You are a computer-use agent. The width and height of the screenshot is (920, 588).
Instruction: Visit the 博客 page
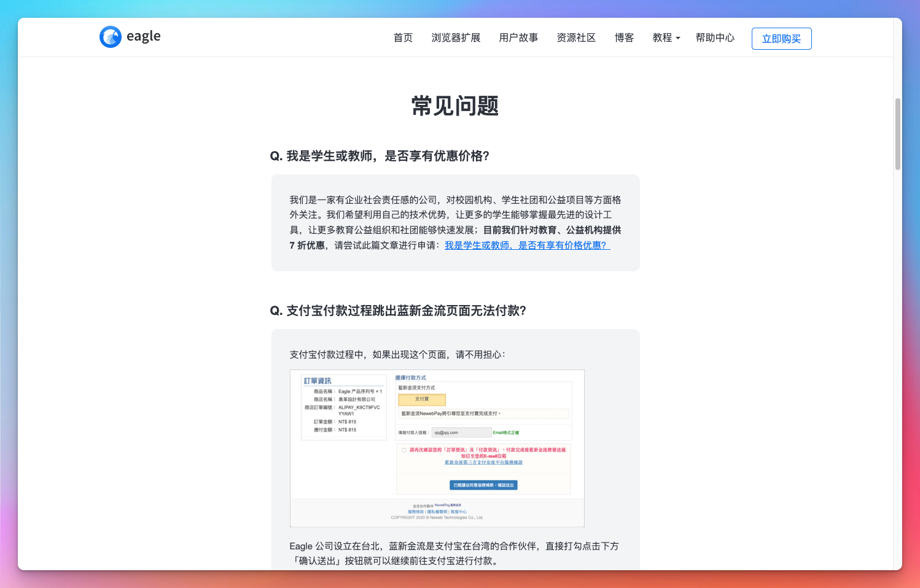click(624, 38)
